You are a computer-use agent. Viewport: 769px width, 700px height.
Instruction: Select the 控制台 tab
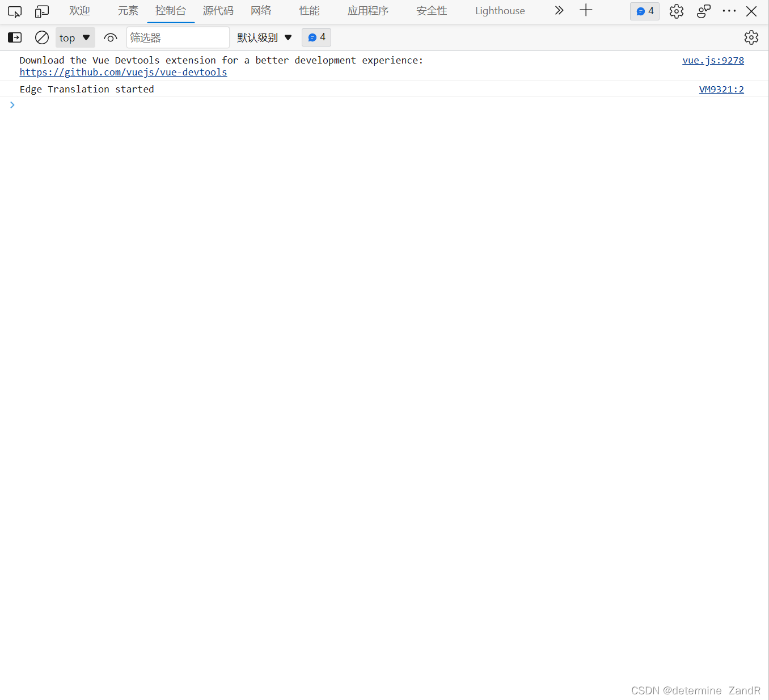tap(171, 11)
